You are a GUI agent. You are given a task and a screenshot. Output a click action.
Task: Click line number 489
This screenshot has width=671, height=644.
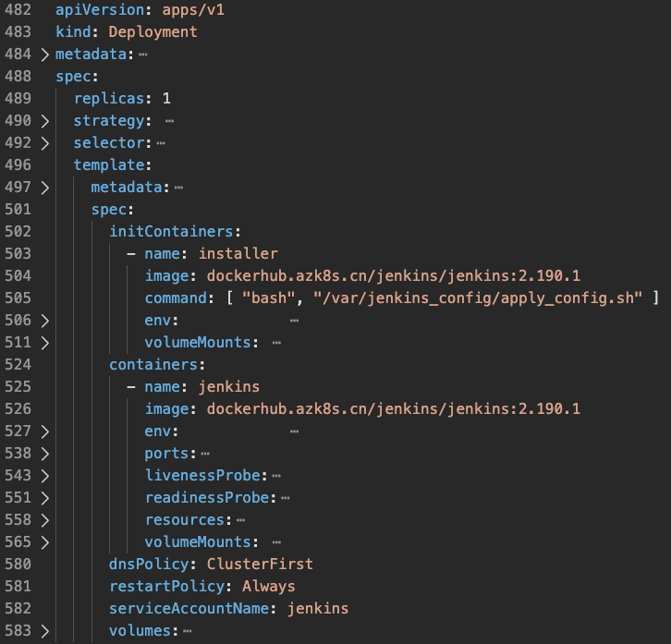pyautogui.click(x=17, y=99)
